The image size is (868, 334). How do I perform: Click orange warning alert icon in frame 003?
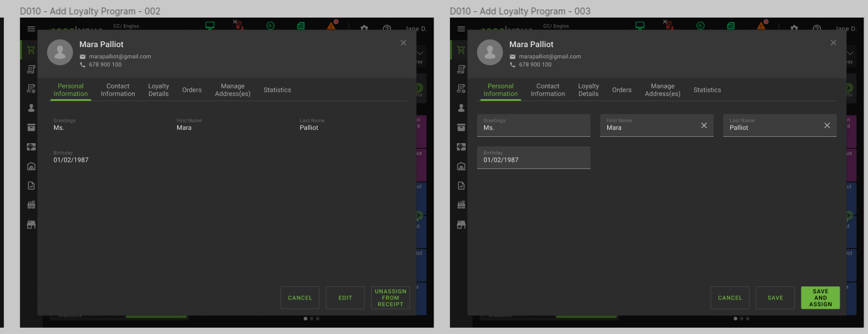762,25
